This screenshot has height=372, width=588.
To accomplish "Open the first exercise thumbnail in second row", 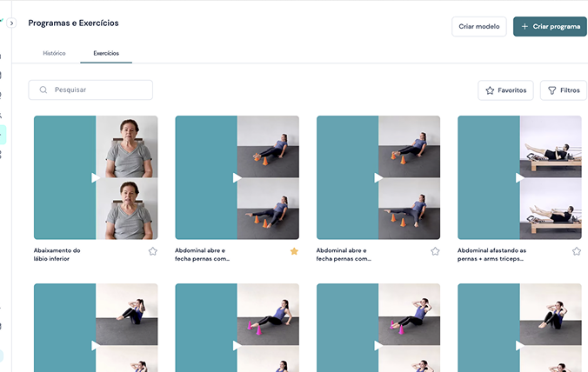I will [x=96, y=328].
